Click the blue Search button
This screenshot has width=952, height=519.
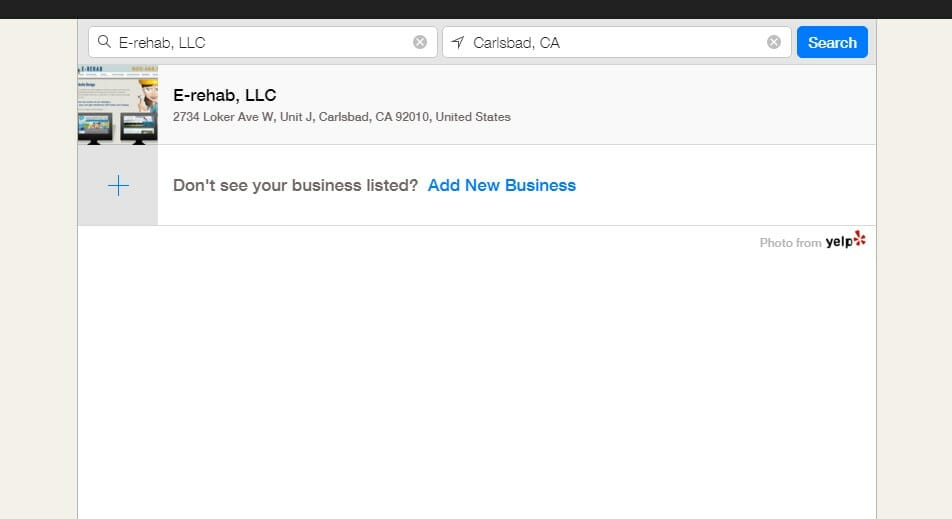(832, 42)
